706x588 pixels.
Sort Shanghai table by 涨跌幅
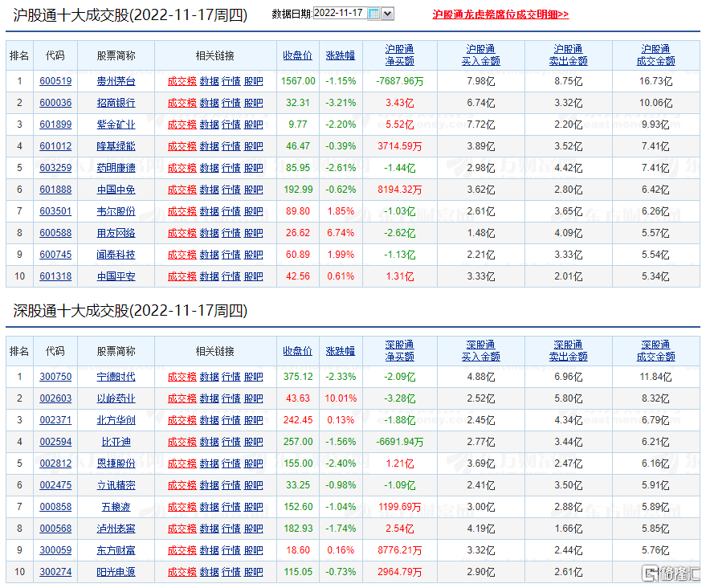[341, 55]
